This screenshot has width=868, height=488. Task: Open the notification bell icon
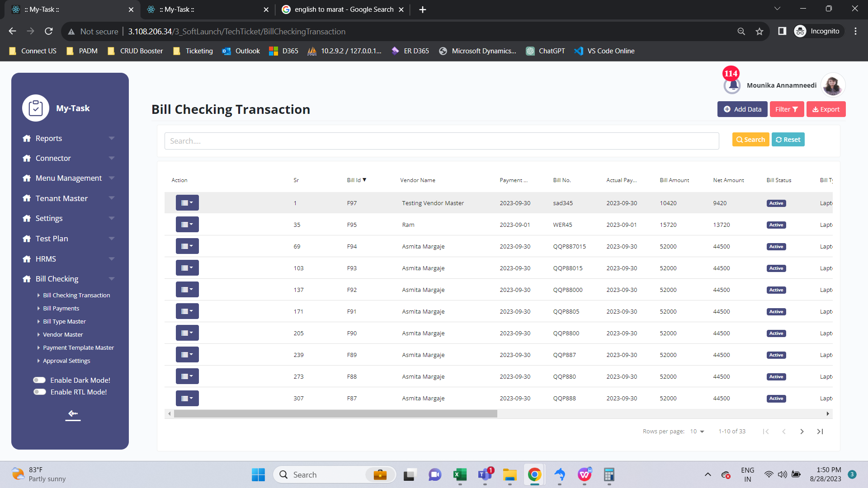(x=732, y=85)
